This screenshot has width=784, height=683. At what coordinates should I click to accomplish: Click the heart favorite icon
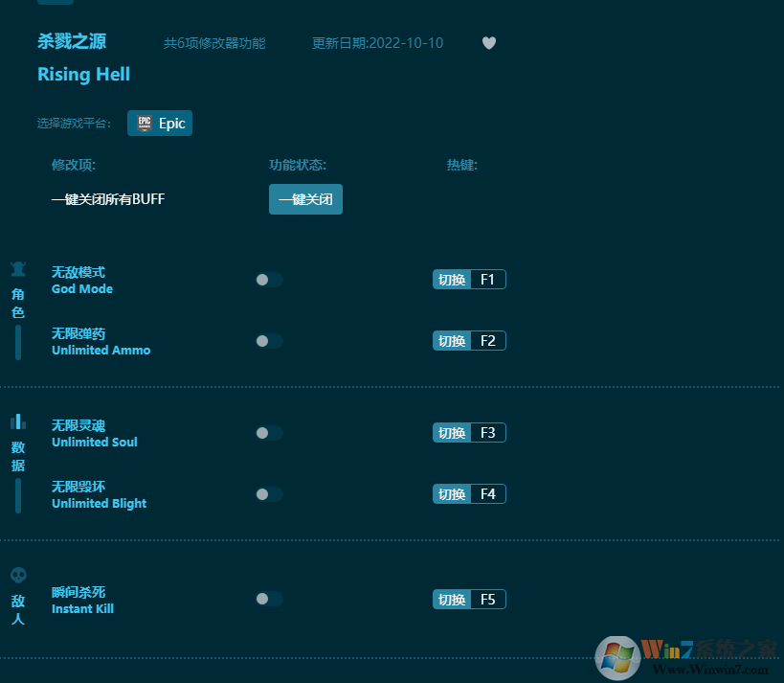[489, 43]
